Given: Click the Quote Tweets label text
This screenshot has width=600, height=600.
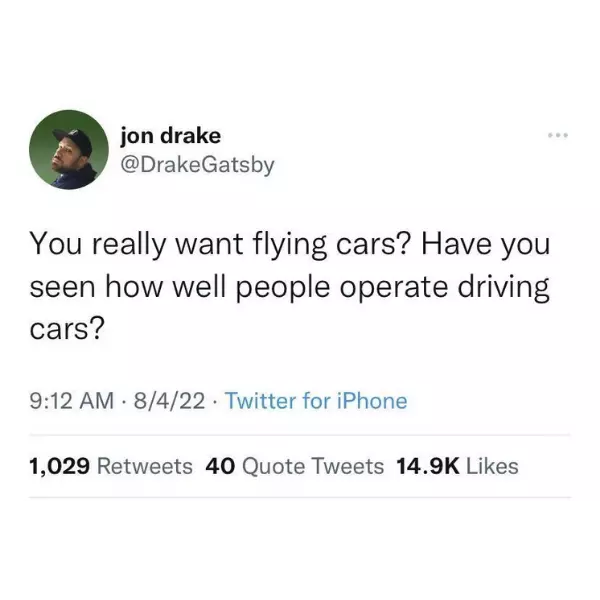Looking at the screenshot, I should (x=313, y=467).
